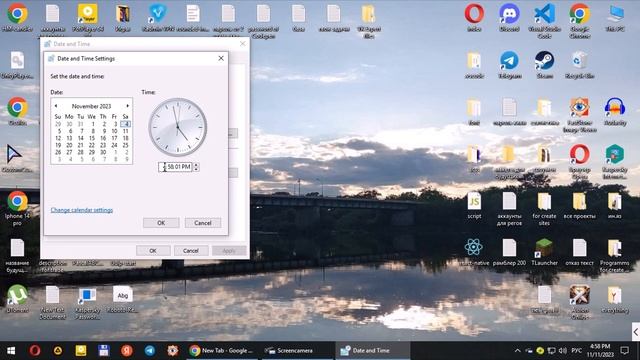
Task: Open Telegram from the taskbar
Action: pyautogui.click(x=150, y=351)
